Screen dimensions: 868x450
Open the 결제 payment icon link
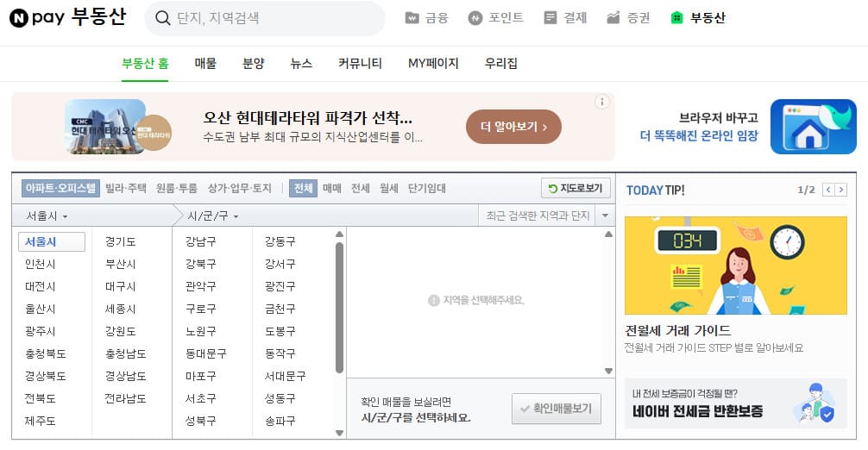pyautogui.click(x=564, y=18)
